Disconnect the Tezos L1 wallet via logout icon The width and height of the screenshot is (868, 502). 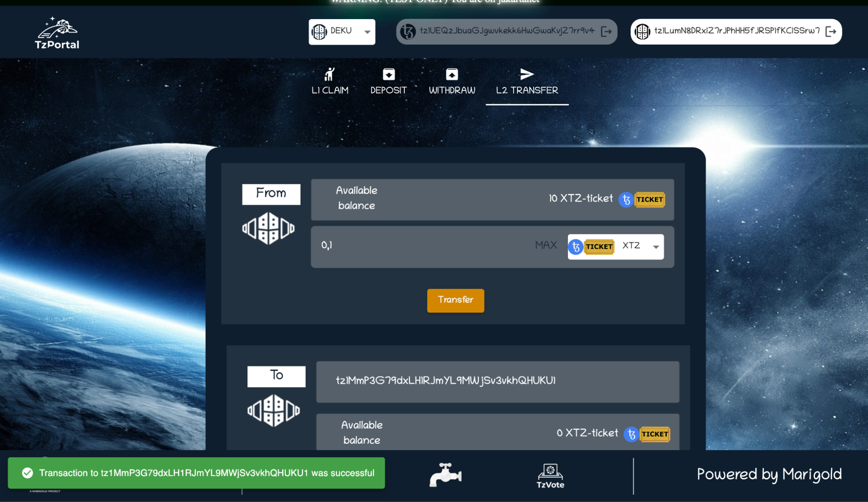click(x=606, y=31)
